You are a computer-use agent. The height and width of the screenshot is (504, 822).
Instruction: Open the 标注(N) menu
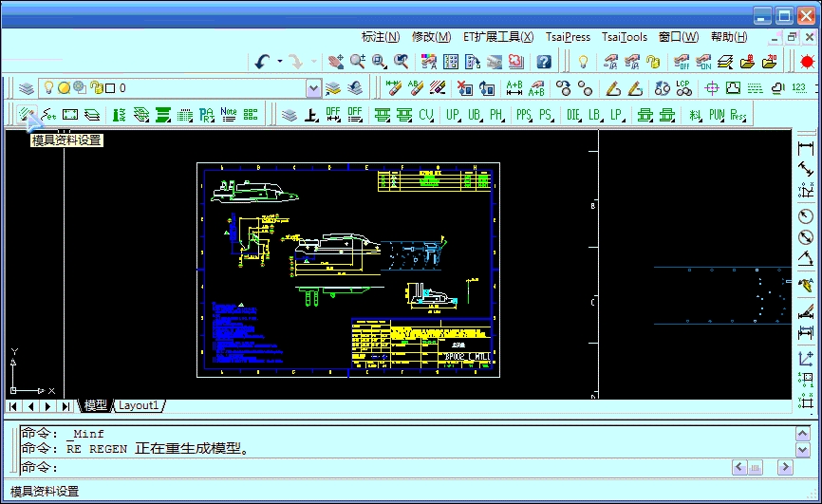click(x=381, y=37)
